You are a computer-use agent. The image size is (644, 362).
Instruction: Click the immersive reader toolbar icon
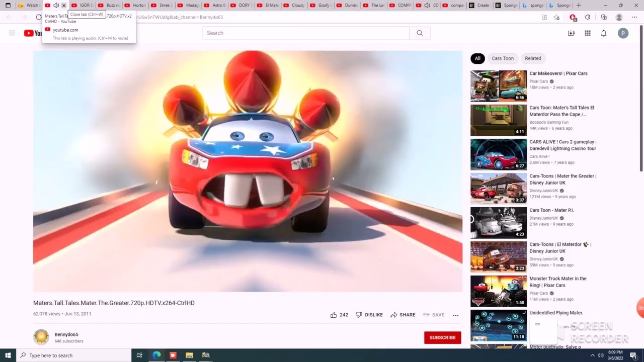pos(544,17)
